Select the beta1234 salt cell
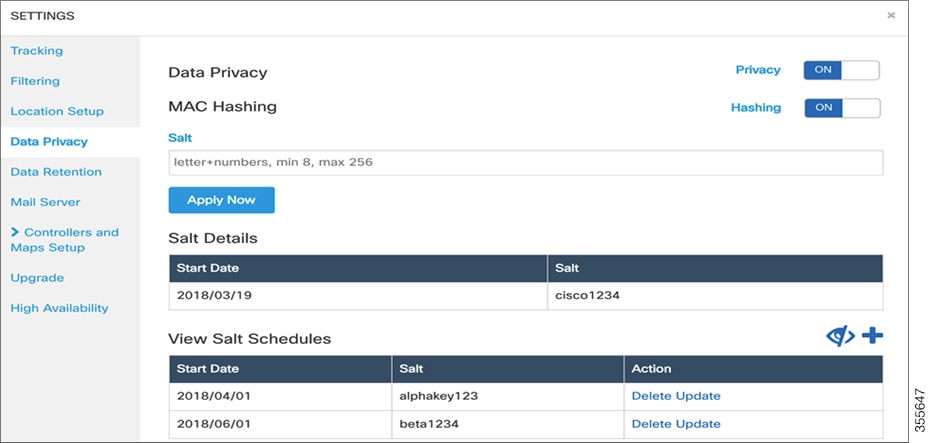Screen dimensions: 931x443 coord(508,424)
